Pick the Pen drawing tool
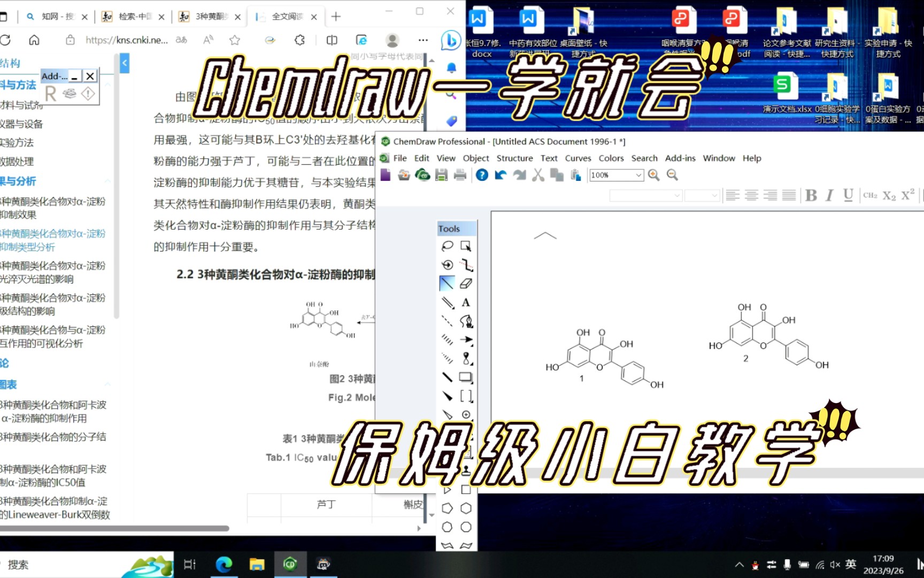The width and height of the screenshot is (924, 578). [x=466, y=321]
